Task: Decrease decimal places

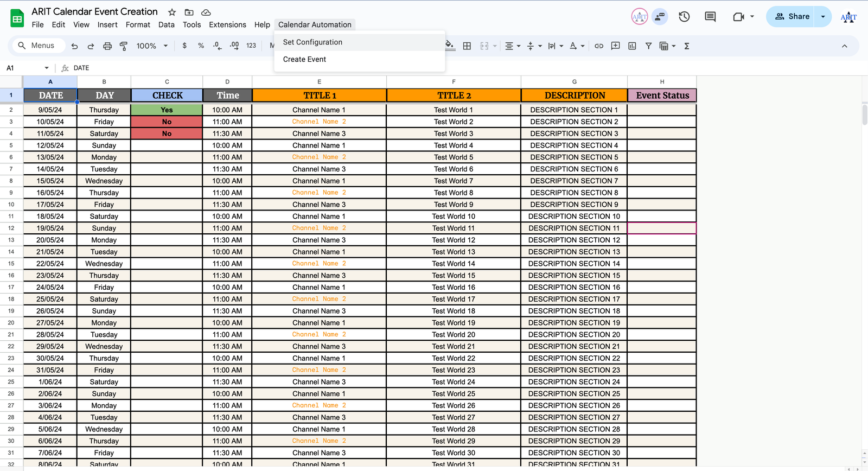Action: (x=218, y=46)
